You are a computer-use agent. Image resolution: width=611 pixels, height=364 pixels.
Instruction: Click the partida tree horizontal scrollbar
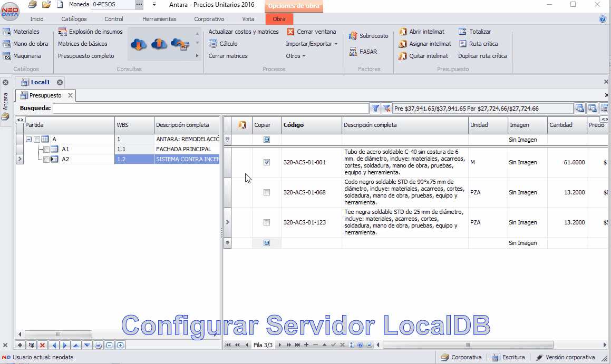click(x=59, y=334)
